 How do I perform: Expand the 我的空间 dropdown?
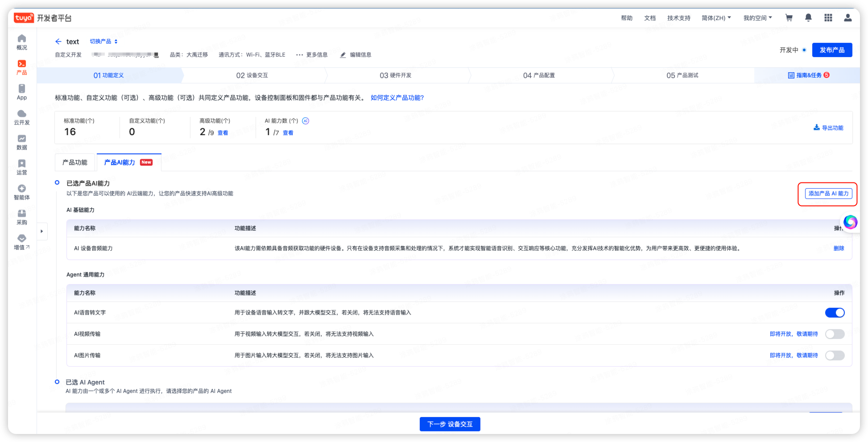(x=757, y=18)
